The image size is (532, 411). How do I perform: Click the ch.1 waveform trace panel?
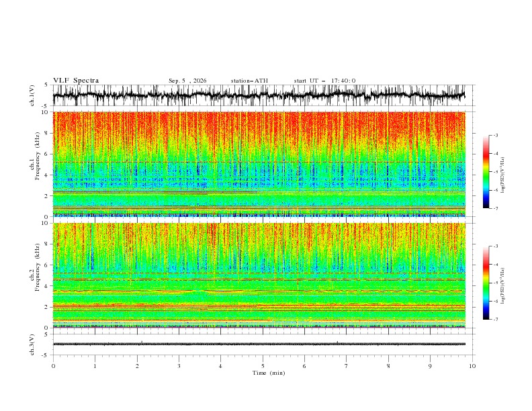pos(259,95)
